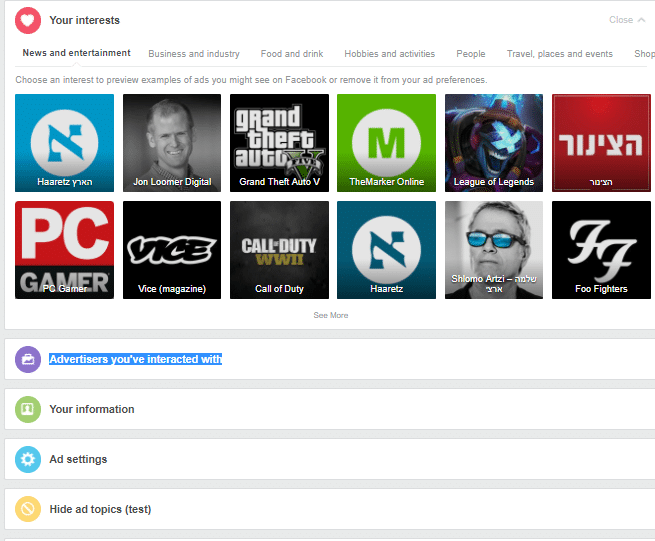Screen dimensions: 655x541
Task: Switch to Food and drink tab
Action: coord(292,54)
